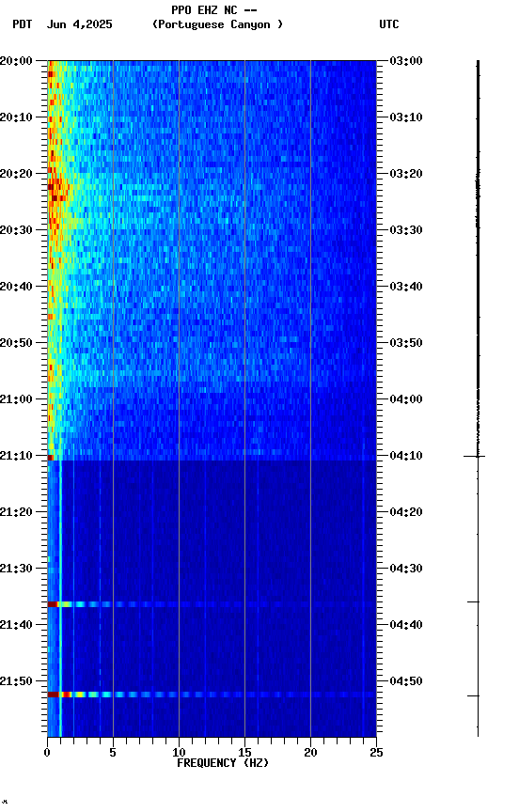
Task: Click the '04:40' UTC time label
Action: (406, 625)
